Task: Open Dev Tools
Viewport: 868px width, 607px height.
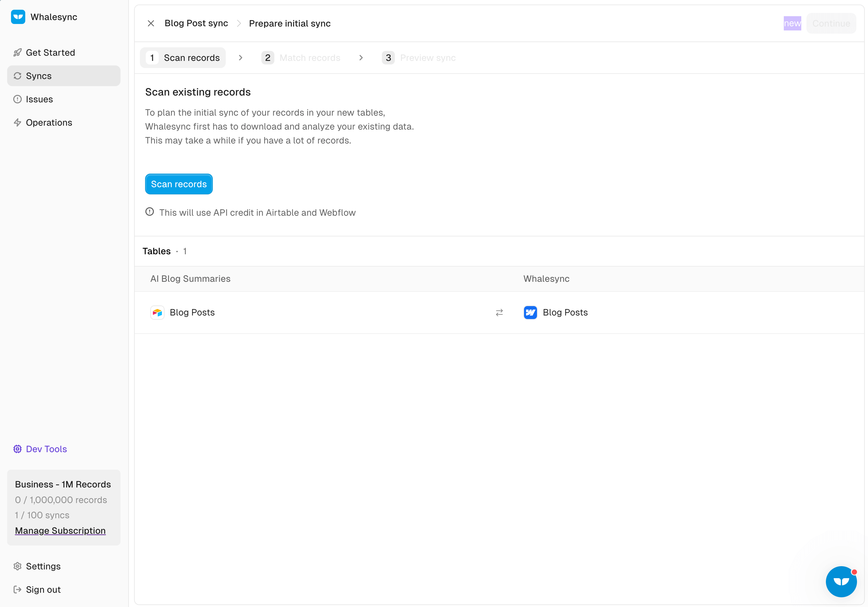Action: point(46,449)
